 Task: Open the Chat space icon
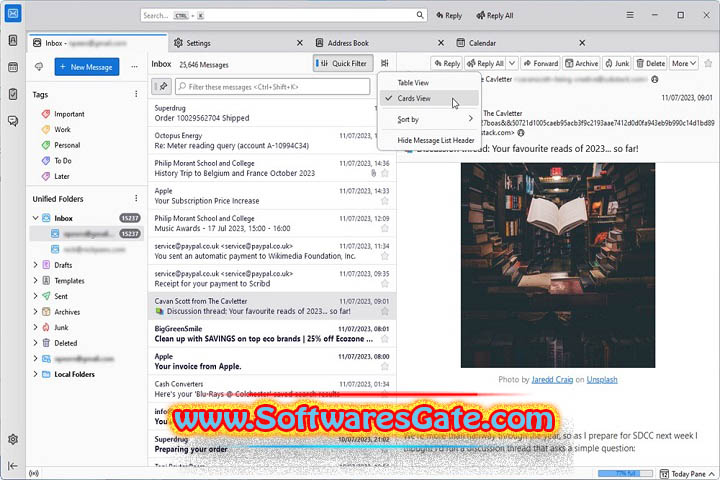[13, 121]
